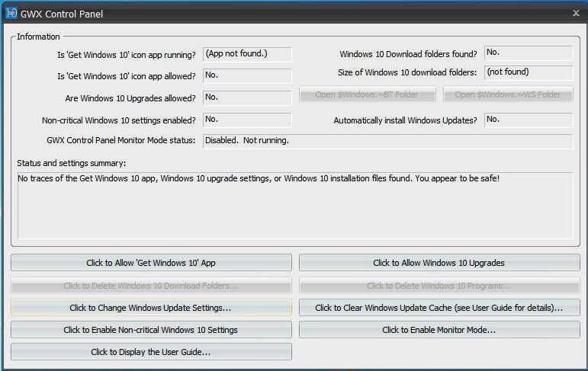
Task: Click the '(not found)' folder size field
Action: 529,72
